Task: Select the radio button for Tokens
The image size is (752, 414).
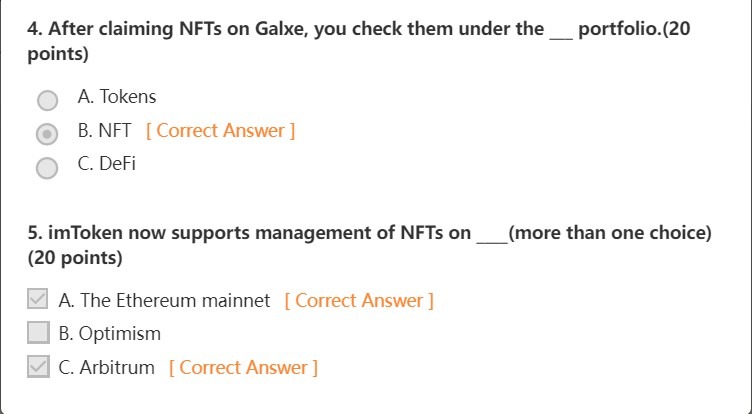Action: tap(47, 100)
